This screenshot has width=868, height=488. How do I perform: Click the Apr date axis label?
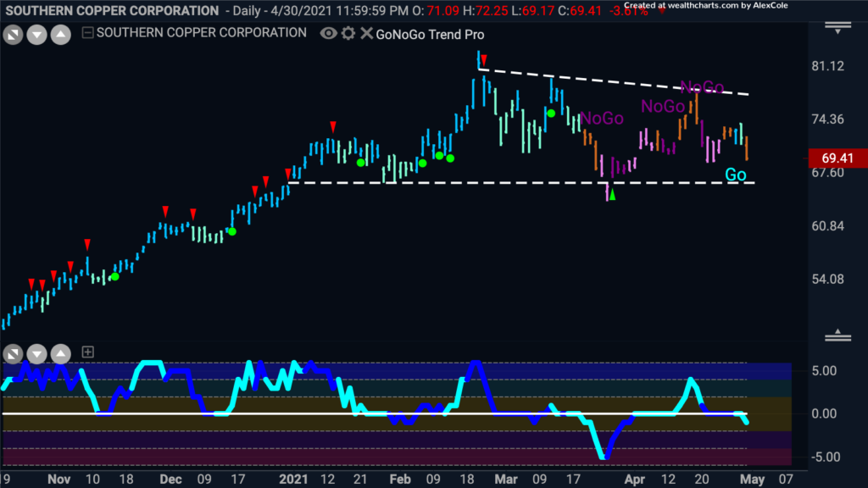pos(634,480)
